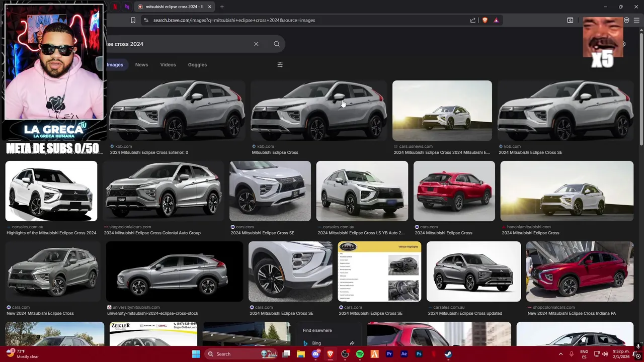Click the ENG ES language indicator
Screen dimensions: 644x362
point(584,354)
